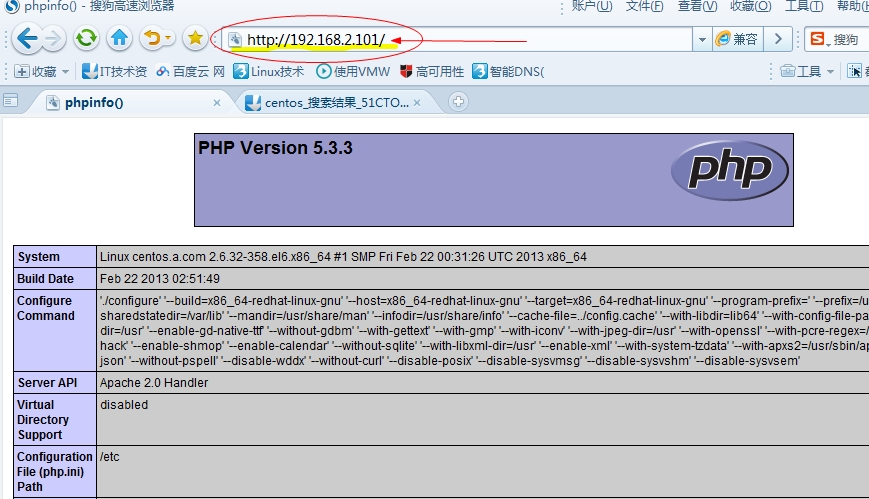This screenshot has width=869, height=499.
Task: Click the page icon in the address bar
Action: coord(236,39)
